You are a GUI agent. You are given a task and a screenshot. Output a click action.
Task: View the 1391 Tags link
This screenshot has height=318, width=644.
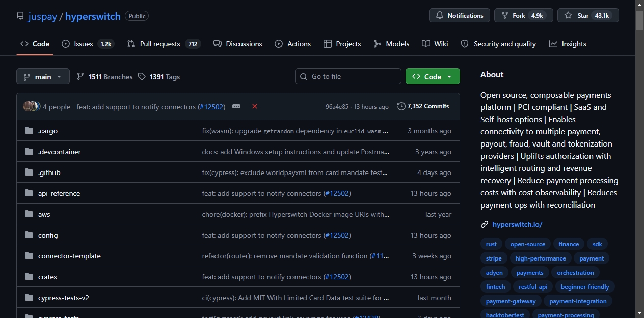tap(159, 77)
